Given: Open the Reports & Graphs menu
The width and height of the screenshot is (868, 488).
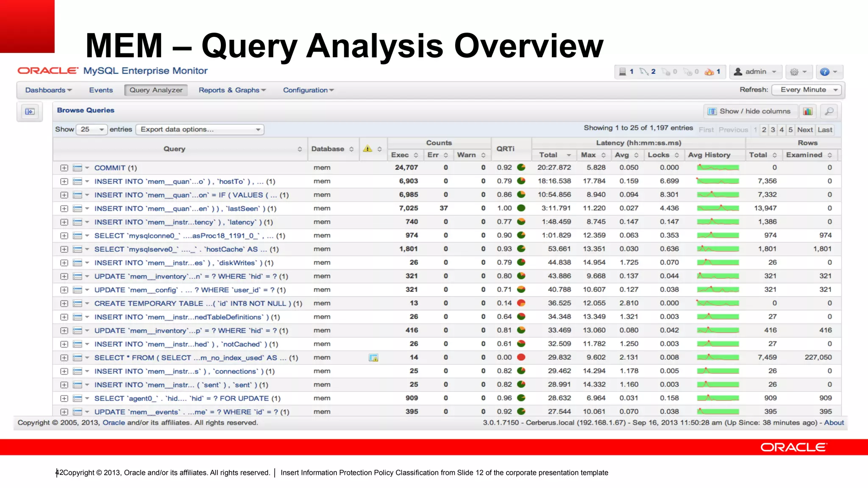Looking at the screenshot, I should point(232,90).
